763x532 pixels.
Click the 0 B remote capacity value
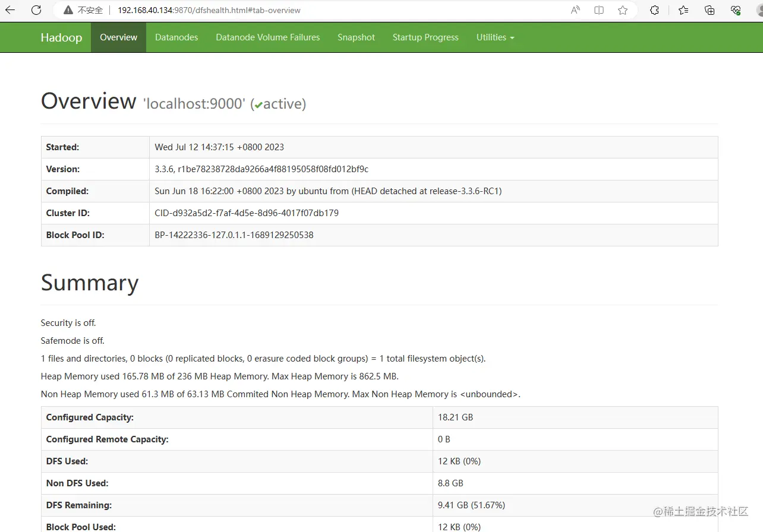pos(444,439)
